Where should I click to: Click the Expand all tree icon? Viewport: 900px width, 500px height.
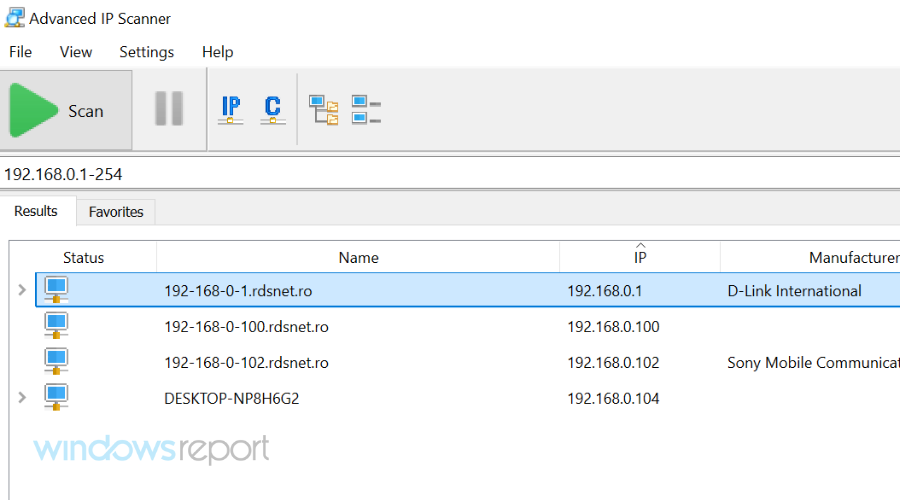[323, 110]
